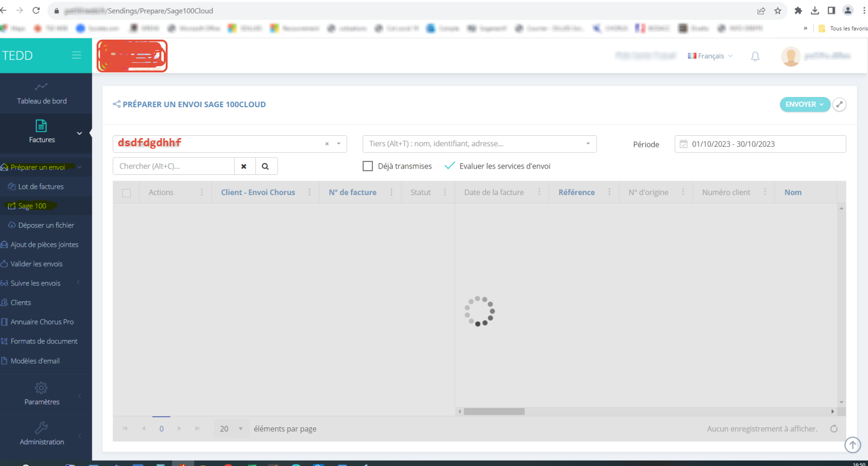The image size is (868, 466).
Task: Open Client - Envoi Chorus column menu
Action: (310, 192)
